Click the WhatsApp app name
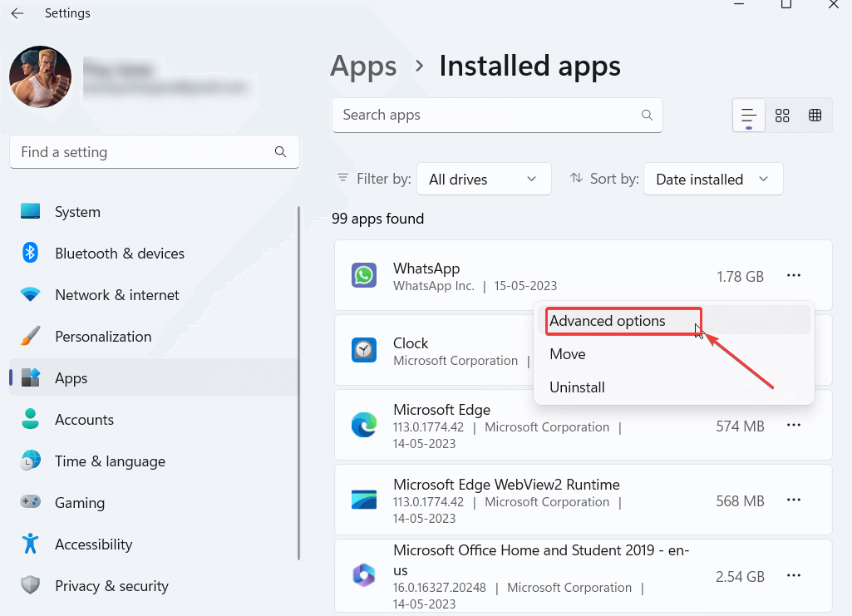 click(426, 269)
